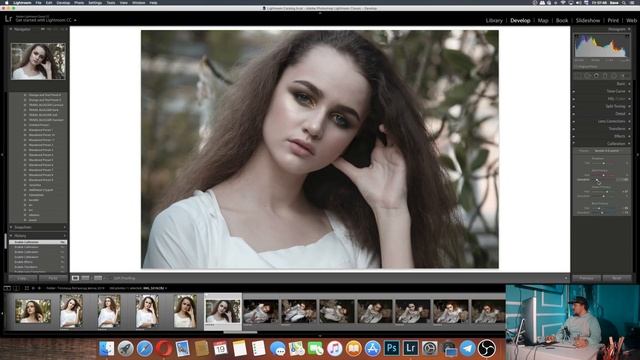Add a snapshot with the plus icon
Image resolution: width=640 pixels, height=360 pixels.
[x=64, y=227]
